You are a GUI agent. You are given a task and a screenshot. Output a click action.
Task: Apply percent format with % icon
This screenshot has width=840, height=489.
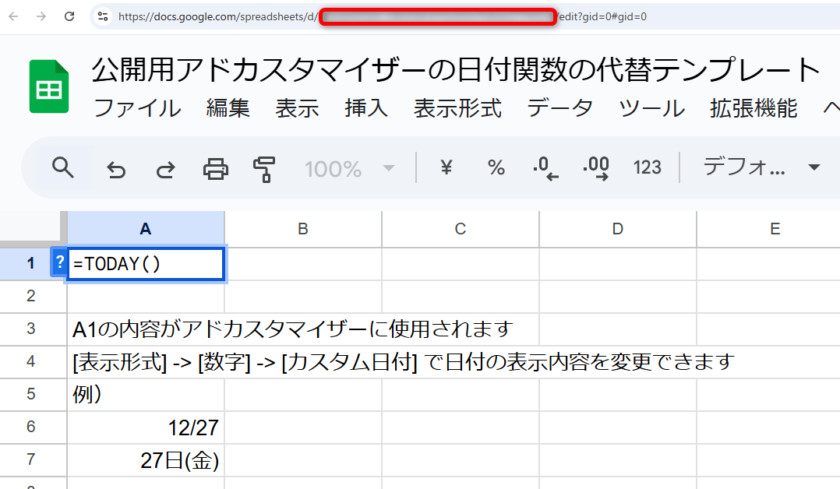click(x=496, y=168)
